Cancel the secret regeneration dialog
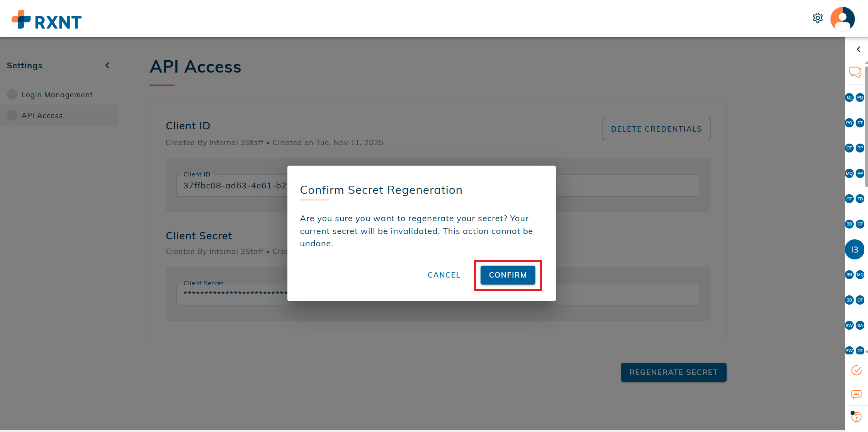This screenshot has height=432, width=868. pos(444,275)
